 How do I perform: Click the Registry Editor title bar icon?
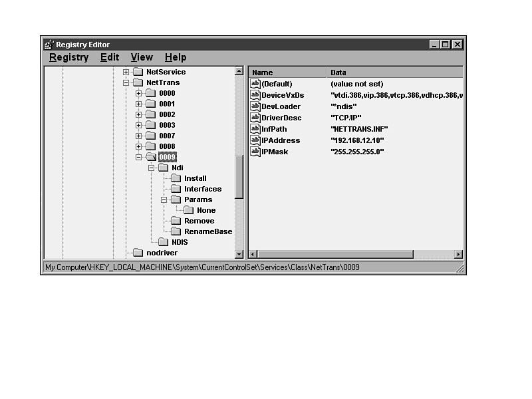point(49,45)
